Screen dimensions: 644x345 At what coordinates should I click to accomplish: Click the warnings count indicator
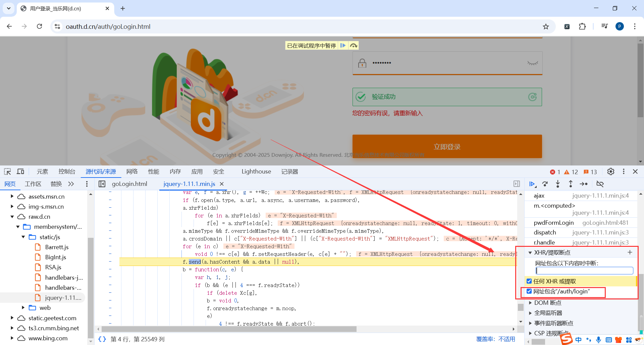pyautogui.click(x=571, y=172)
